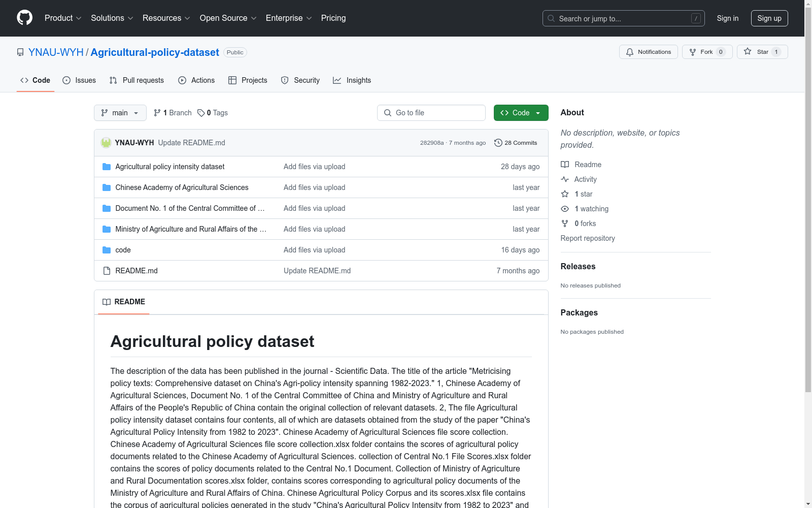This screenshot has height=508, width=812.
Task: Focus the Search or jump to field
Action: (624, 18)
